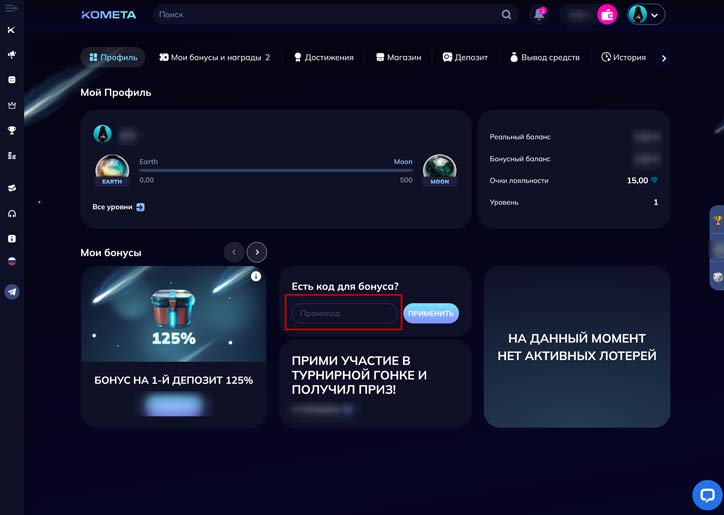Image resolution: width=724 pixels, height=515 pixels.
Task: Open the Telegram channel icon
Action: point(12,292)
